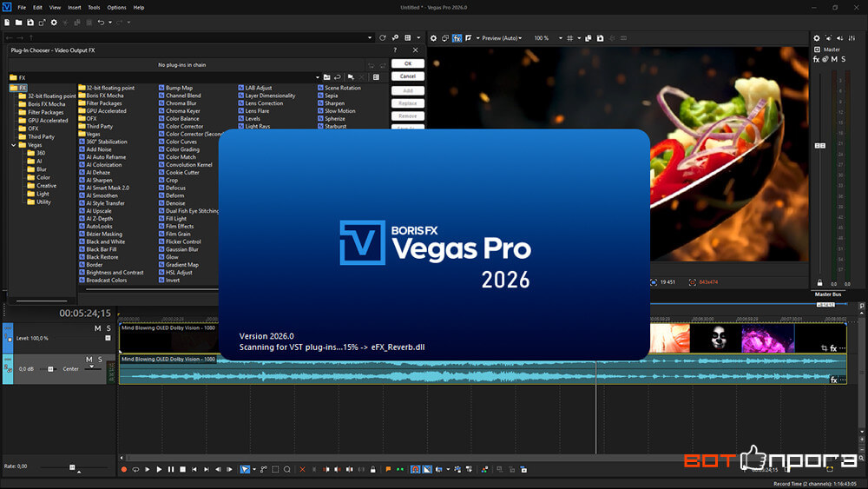Adjust the video track Level slider

(108, 339)
